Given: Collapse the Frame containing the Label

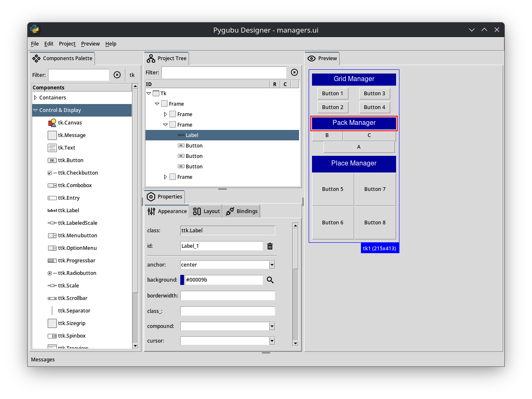Looking at the screenshot, I should click(165, 125).
